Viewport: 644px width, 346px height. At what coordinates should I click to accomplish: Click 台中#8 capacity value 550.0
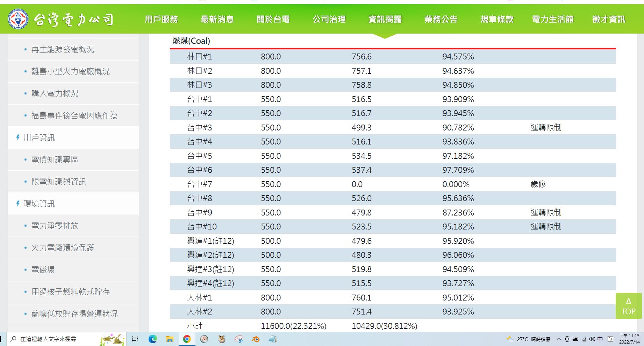click(271, 198)
